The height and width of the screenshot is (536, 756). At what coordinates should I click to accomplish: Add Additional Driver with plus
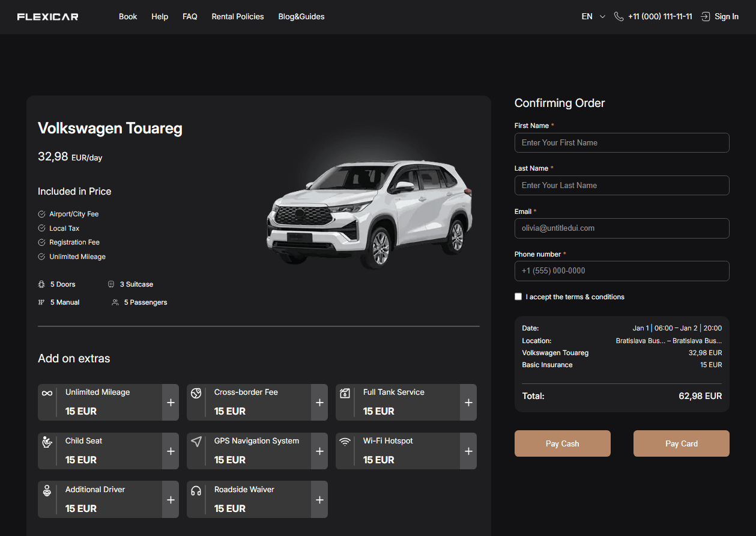[171, 500]
